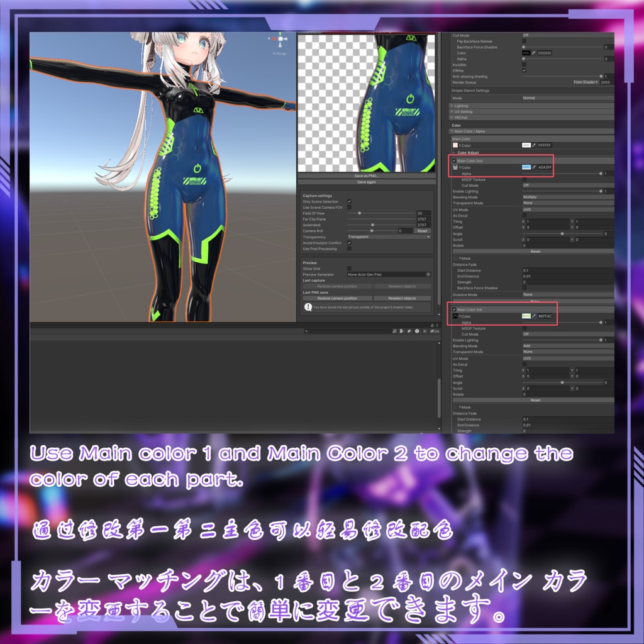This screenshot has width=644, height=644.
Task: Click the Save as PNG... button
Action: pyautogui.click(x=367, y=176)
